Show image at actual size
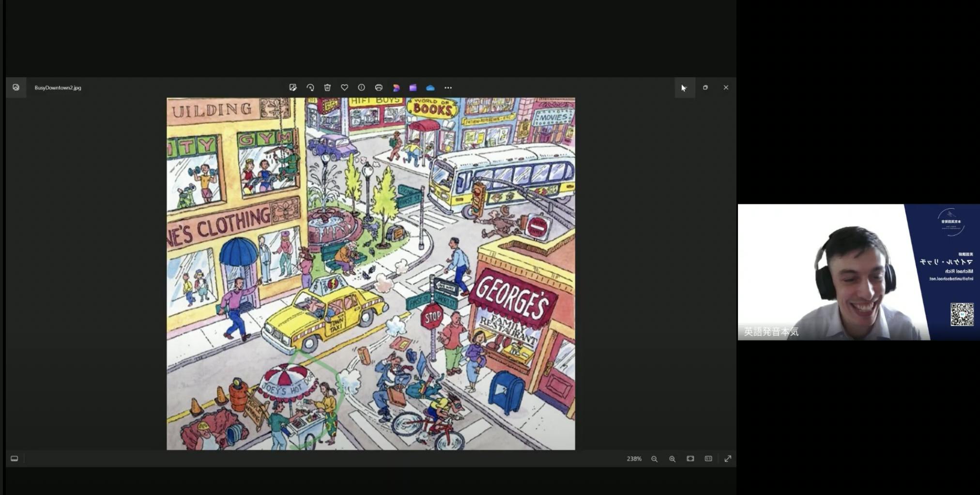The image size is (980, 495). point(708,459)
